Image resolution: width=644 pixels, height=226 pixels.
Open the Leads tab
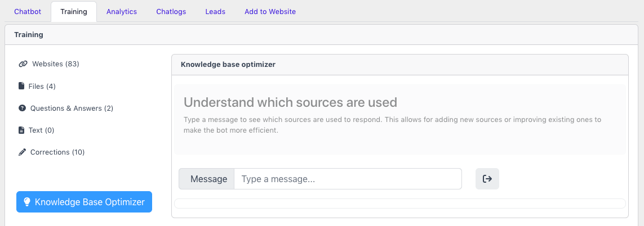click(215, 12)
